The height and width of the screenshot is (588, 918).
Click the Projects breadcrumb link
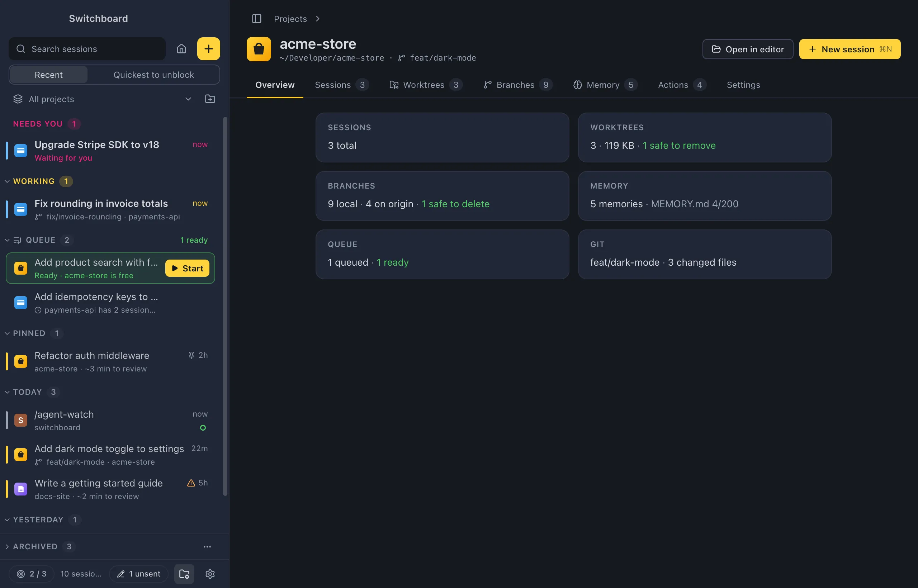(290, 19)
